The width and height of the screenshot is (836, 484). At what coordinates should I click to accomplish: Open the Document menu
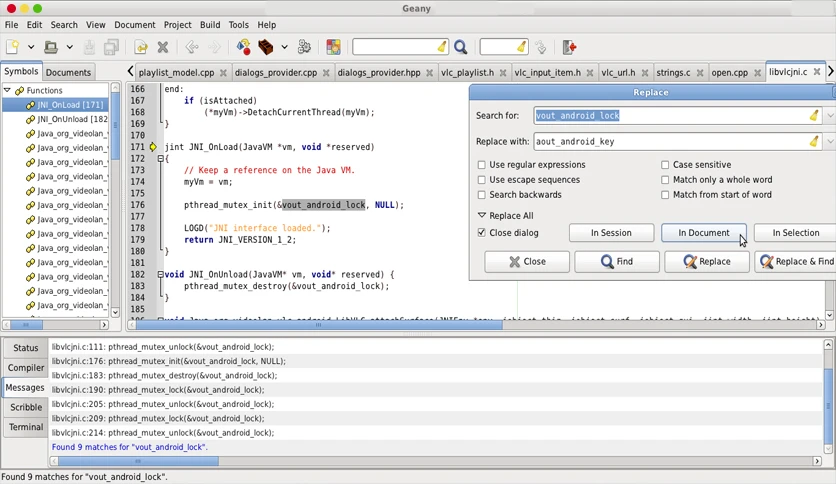(x=134, y=25)
